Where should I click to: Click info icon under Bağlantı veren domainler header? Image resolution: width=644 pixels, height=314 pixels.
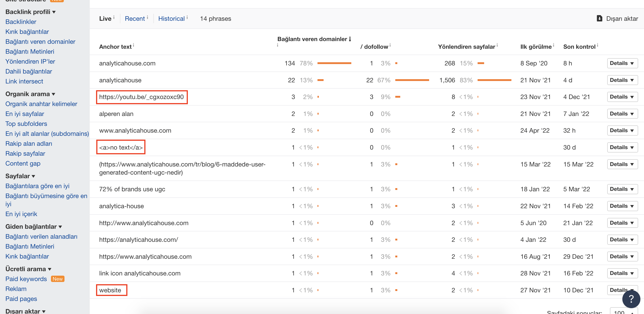tap(278, 45)
